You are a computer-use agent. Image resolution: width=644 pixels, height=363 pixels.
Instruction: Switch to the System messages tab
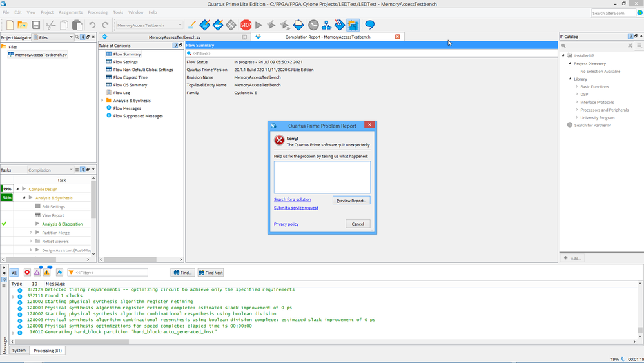pos(19,350)
